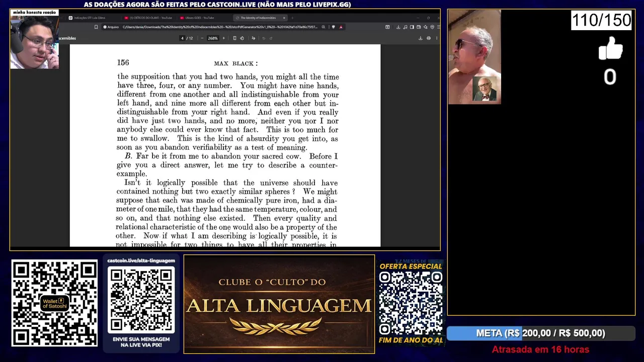Click the thumbs-up like icon
The height and width of the screenshot is (362, 644).
pyautogui.click(x=610, y=49)
